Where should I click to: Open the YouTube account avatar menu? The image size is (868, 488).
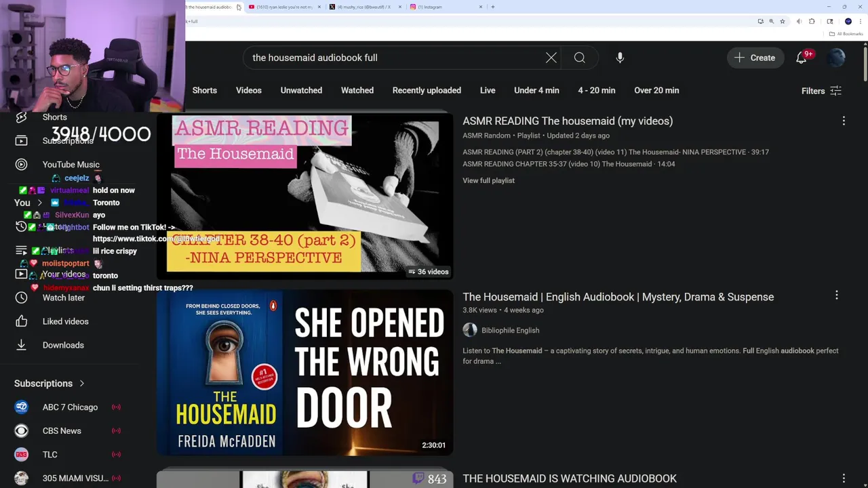tap(837, 58)
